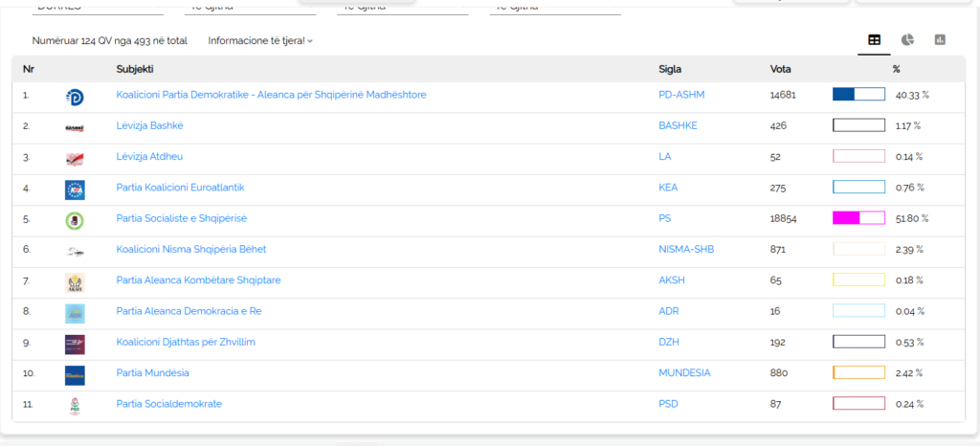Viewport: 980px width, 446px height.
Task: Click the blue PD-ASHM vote percentage bar
Action: 858,95
